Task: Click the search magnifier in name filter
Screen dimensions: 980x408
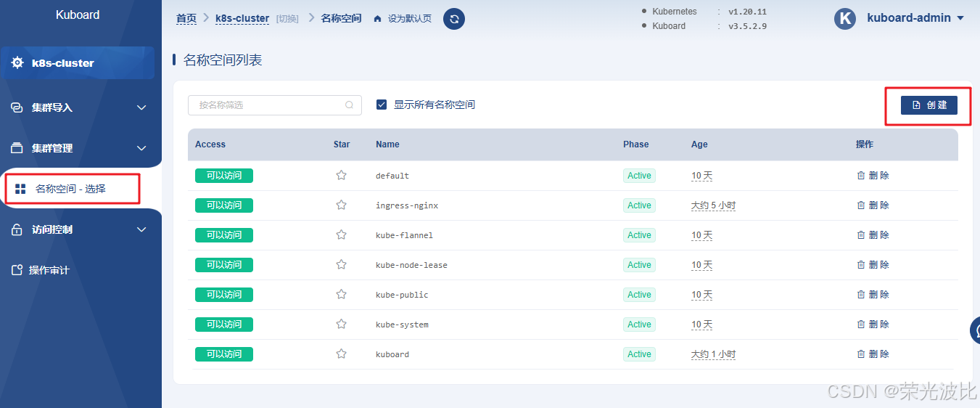Action: [x=349, y=105]
